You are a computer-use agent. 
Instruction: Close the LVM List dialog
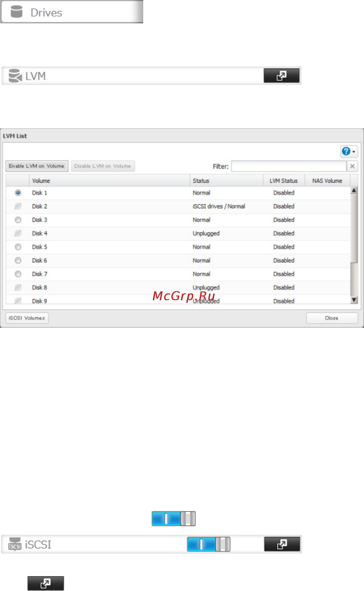coord(332,318)
